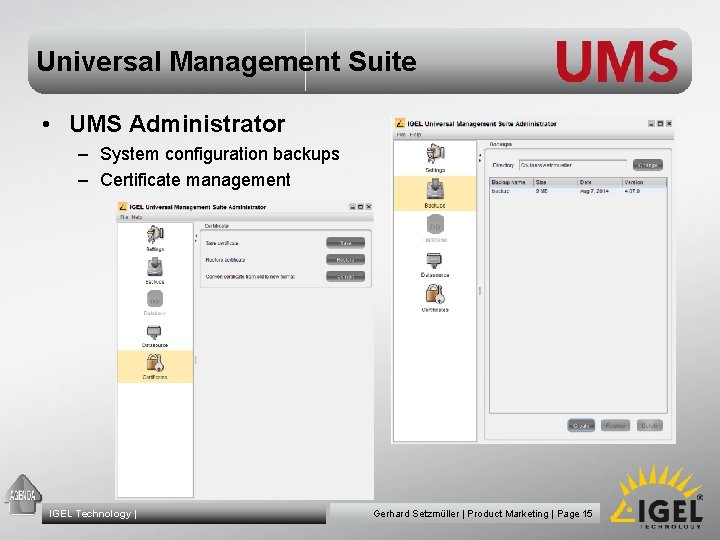The width and height of the screenshot is (720, 540).
Task: Click the Delete backup button
Action: point(649,426)
